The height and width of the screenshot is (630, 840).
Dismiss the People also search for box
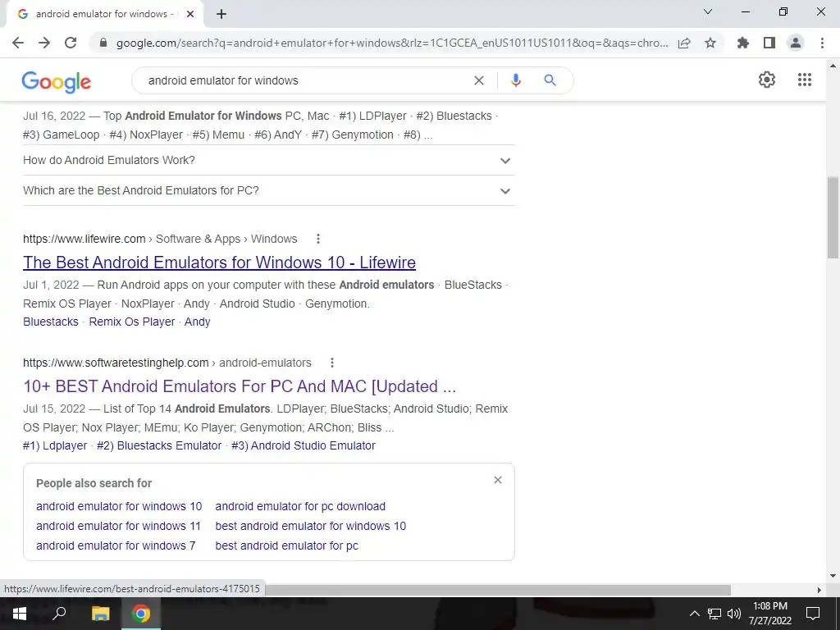[498, 480]
